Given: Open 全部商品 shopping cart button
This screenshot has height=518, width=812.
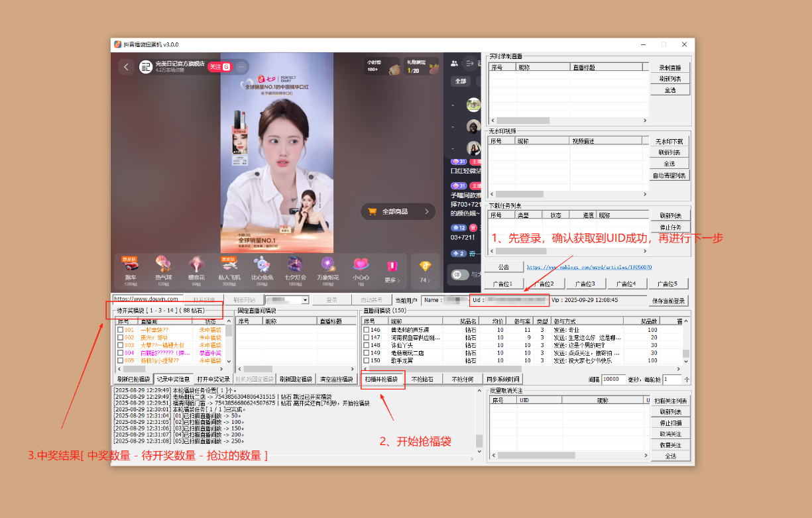Looking at the screenshot, I should pyautogui.click(x=398, y=212).
